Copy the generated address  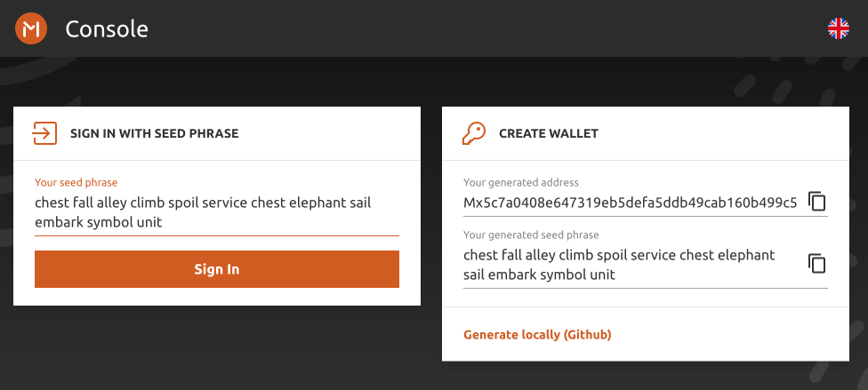coord(816,202)
